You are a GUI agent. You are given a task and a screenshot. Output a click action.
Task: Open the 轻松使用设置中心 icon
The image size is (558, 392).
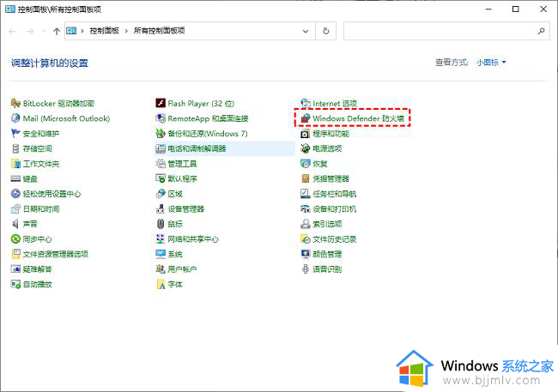click(x=15, y=194)
